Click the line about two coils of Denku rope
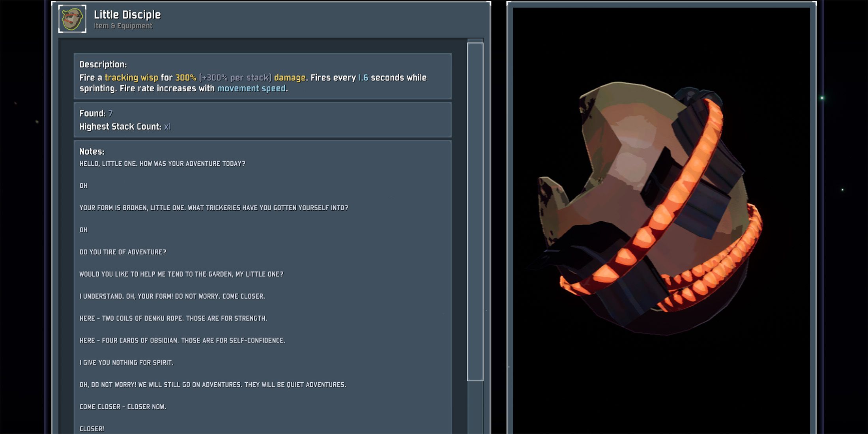Image resolution: width=868 pixels, height=434 pixels. pyautogui.click(x=173, y=318)
